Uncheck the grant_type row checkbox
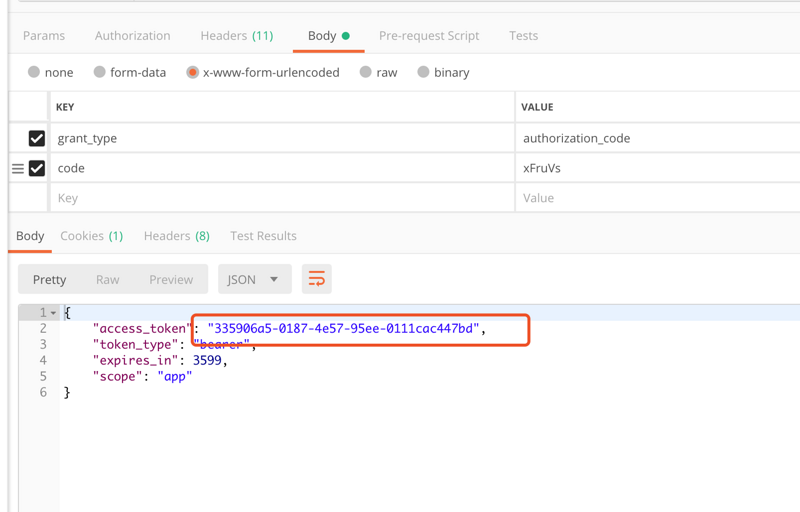This screenshot has width=800, height=512. (37, 138)
